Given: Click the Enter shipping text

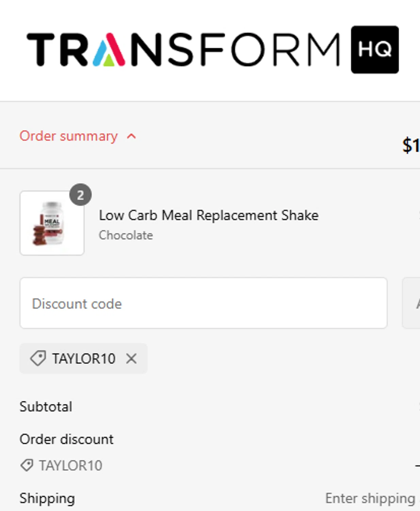Looking at the screenshot, I should (370, 498).
